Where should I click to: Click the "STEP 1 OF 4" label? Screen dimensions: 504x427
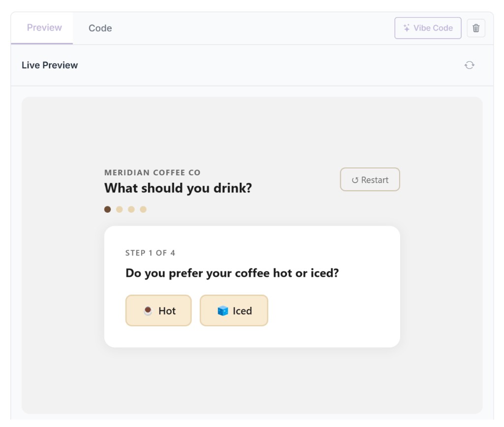pyautogui.click(x=150, y=253)
